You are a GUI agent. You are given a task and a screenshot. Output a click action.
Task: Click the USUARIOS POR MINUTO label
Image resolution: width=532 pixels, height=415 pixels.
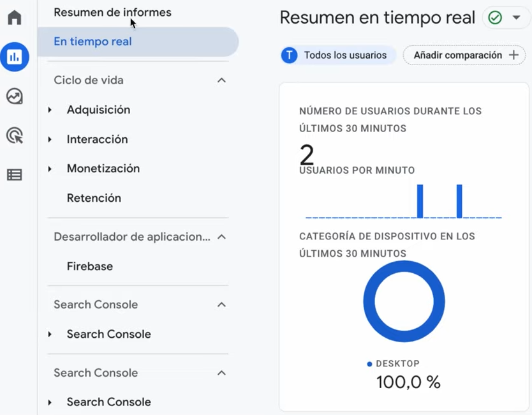point(357,170)
